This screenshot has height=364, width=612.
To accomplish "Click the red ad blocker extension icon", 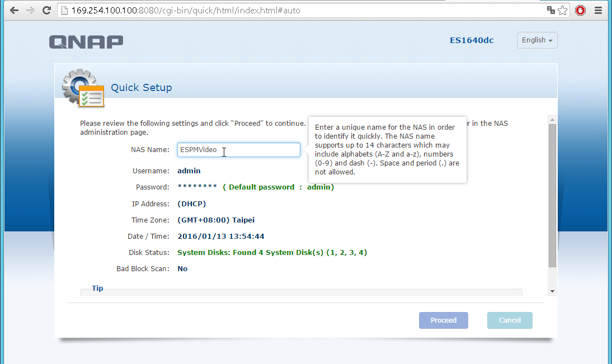I will [580, 10].
